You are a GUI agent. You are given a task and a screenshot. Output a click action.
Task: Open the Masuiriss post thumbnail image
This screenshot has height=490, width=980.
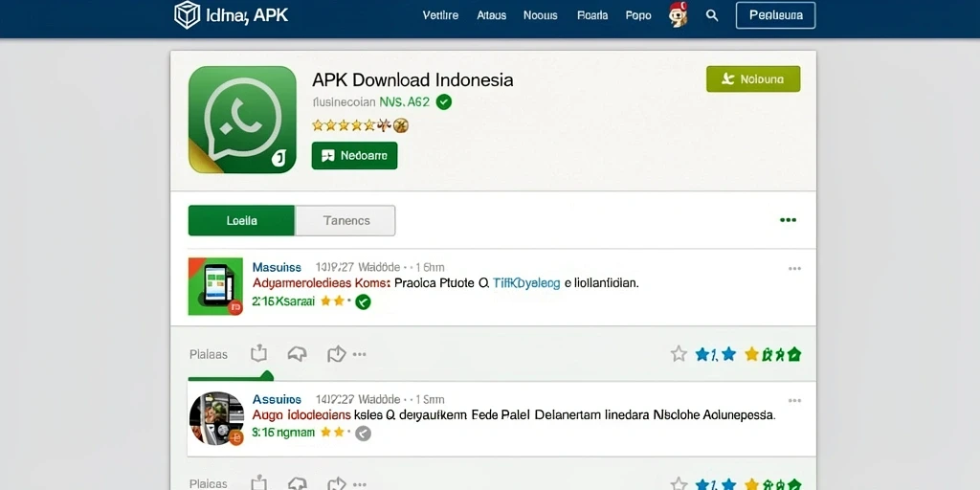click(215, 285)
